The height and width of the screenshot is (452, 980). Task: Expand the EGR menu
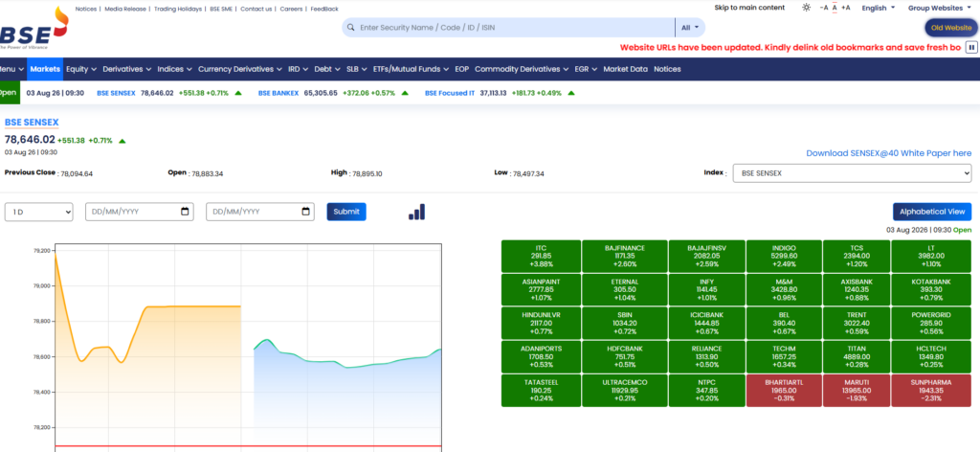(586, 69)
